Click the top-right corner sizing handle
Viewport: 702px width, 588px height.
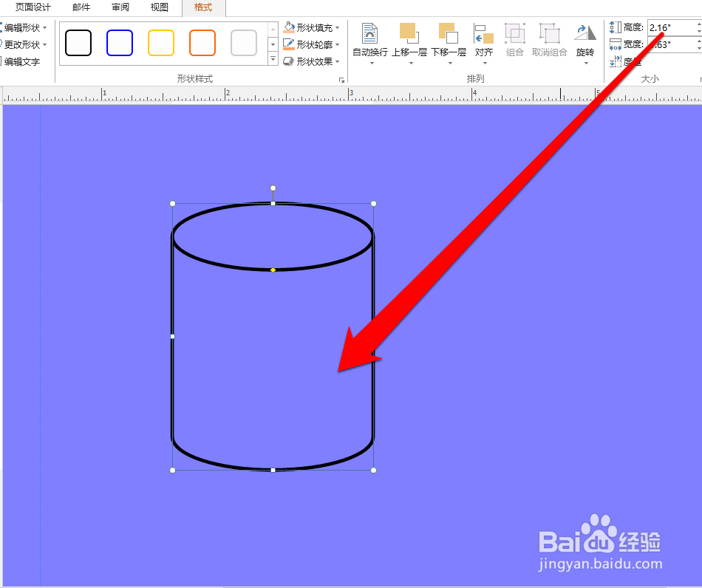(x=374, y=204)
